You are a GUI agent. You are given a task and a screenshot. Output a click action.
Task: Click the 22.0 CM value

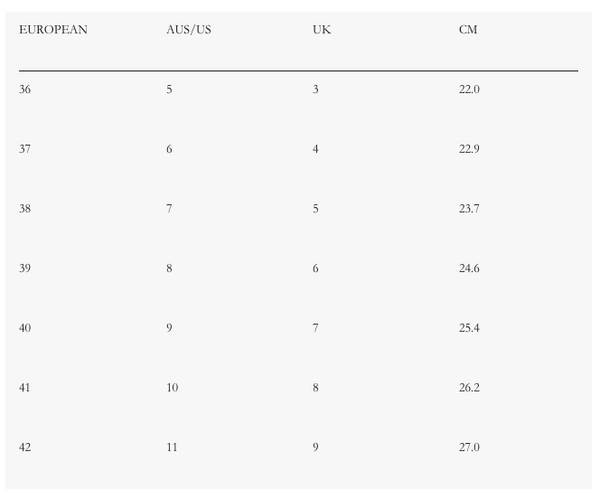(469, 89)
